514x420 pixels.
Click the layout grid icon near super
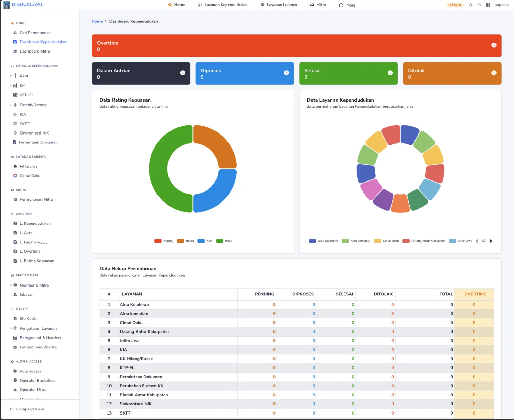click(488, 5)
